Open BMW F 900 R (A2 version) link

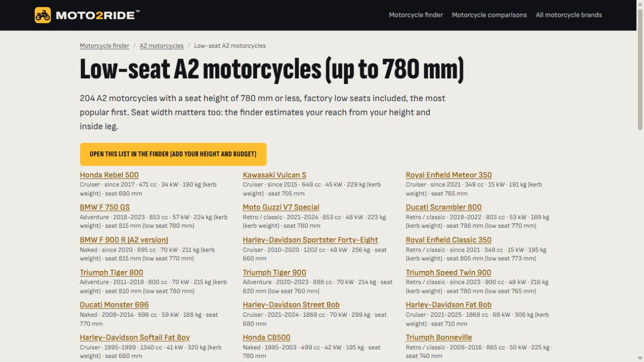point(124,240)
